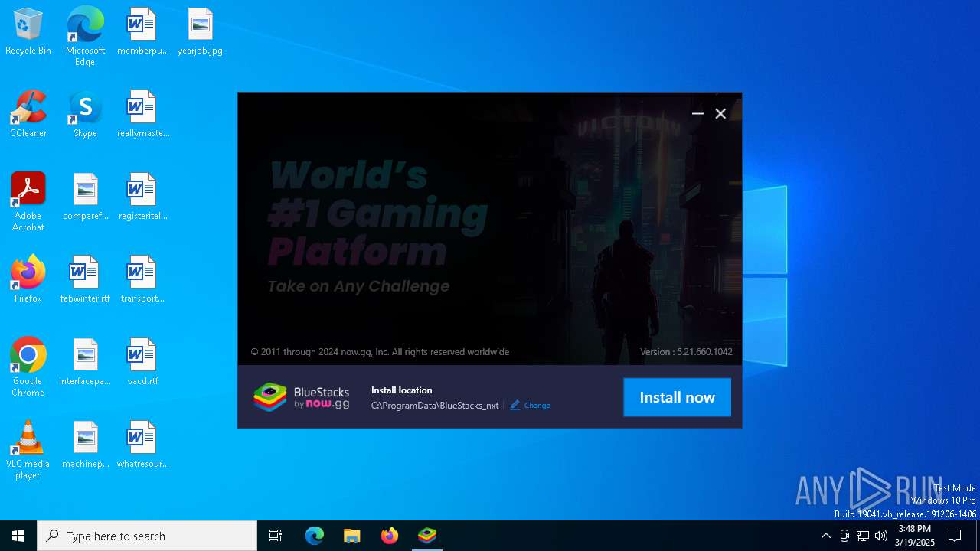
Task: Click the install path C:\ProgramData\BlueStacks_nxt
Action: tap(435, 406)
